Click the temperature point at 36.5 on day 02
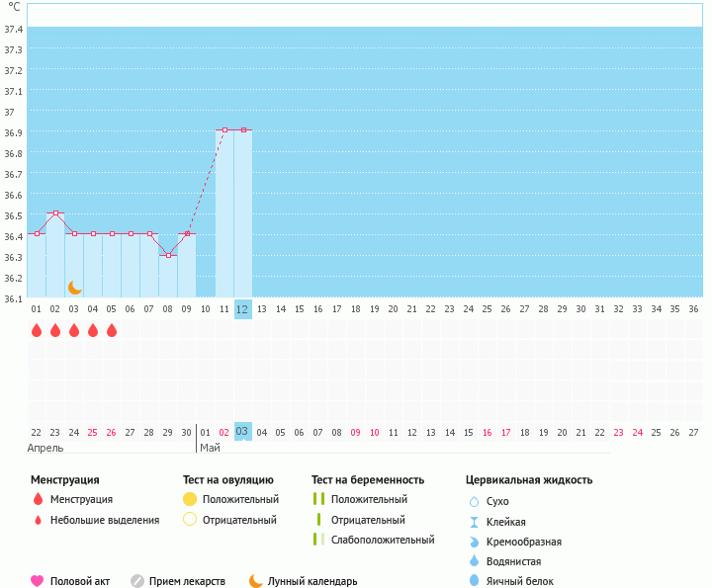The height and width of the screenshot is (588, 712). [x=55, y=212]
